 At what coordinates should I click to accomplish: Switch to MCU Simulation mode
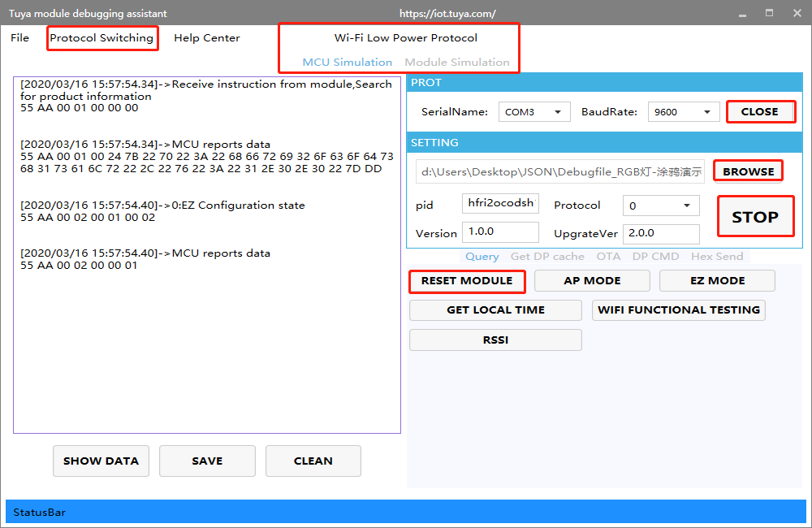pos(347,63)
